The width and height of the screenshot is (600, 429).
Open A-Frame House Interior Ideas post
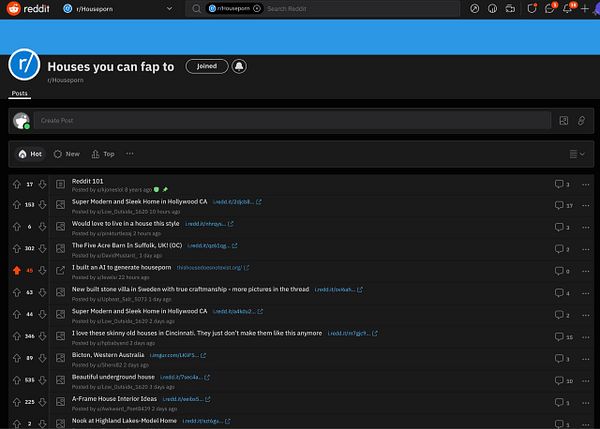click(x=114, y=399)
